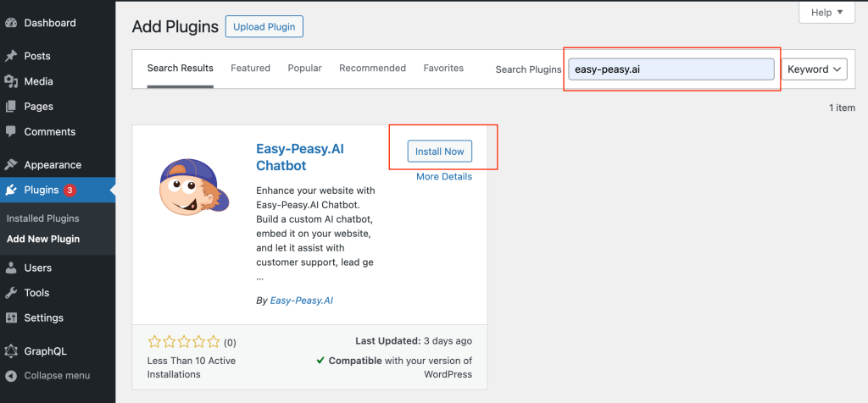This screenshot has height=403, width=868.
Task: Open More Details link for plugin
Action: click(x=444, y=177)
